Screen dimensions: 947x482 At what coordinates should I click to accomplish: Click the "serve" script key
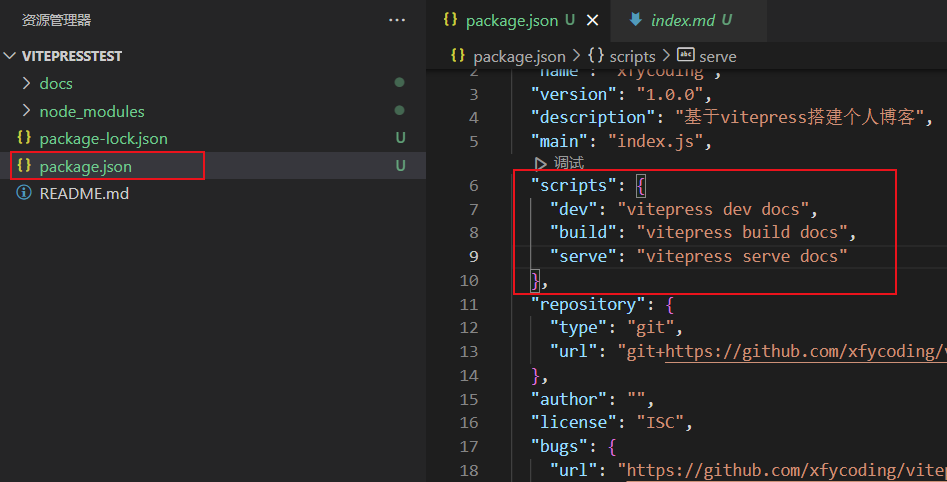(583, 257)
